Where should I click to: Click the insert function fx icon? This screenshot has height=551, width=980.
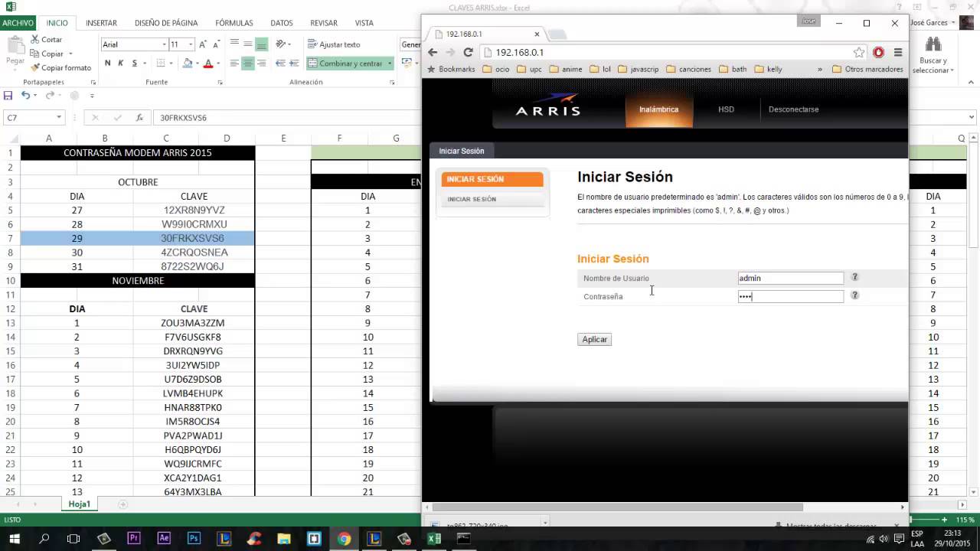pos(139,118)
